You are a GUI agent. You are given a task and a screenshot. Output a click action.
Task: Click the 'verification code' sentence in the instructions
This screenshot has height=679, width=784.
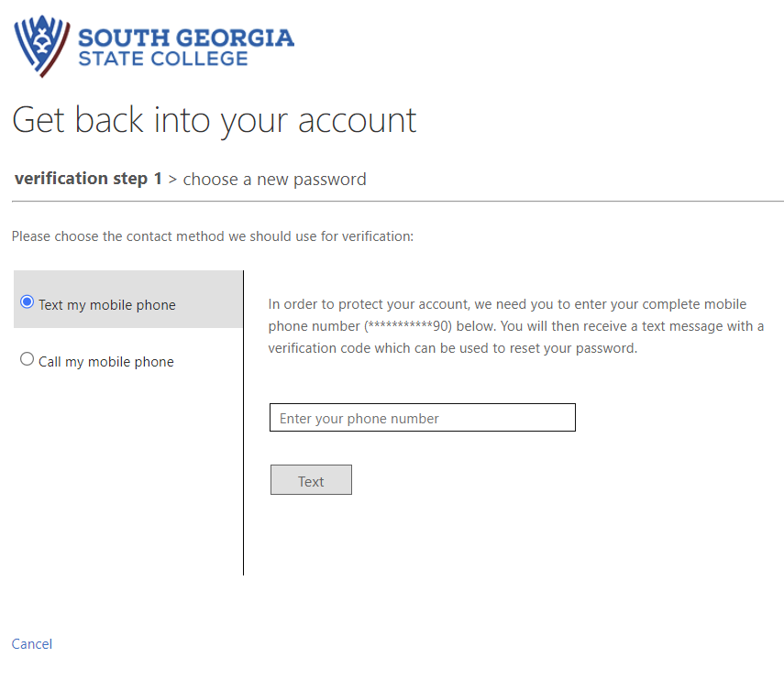tap(452, 349)
